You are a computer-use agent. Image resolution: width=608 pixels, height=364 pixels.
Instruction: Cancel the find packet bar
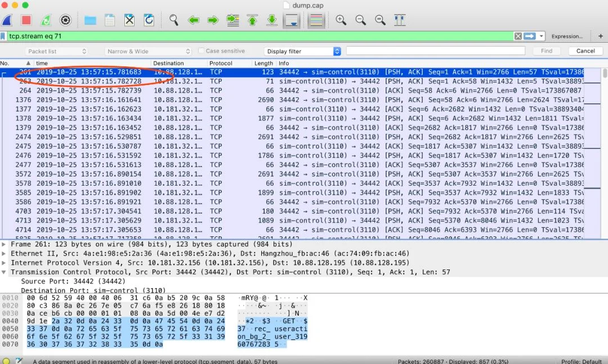click(585, 51)
